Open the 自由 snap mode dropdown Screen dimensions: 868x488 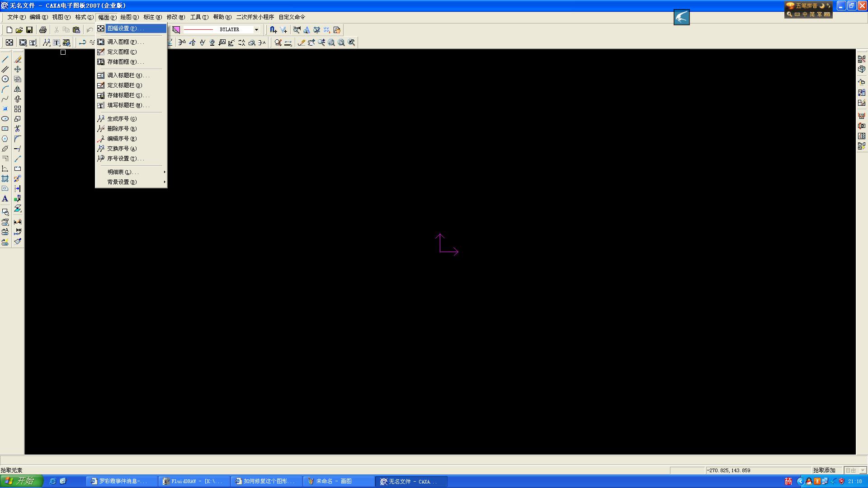click(863, 470)
